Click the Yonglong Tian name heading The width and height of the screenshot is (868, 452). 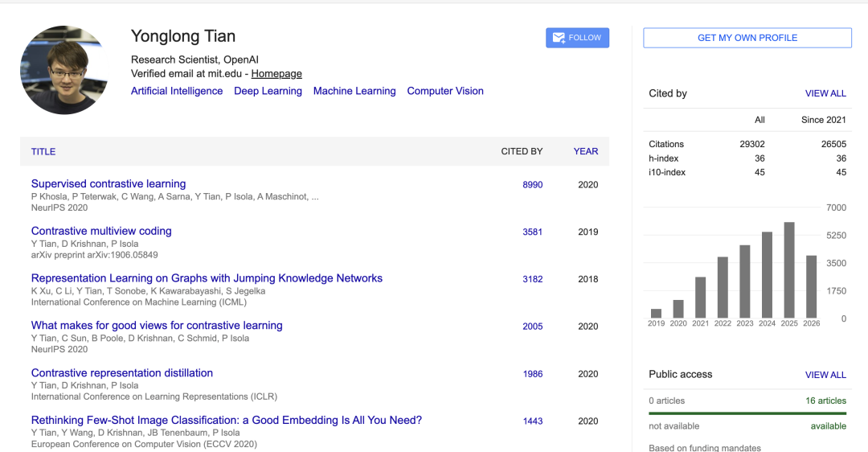click(x=183, y=36)
